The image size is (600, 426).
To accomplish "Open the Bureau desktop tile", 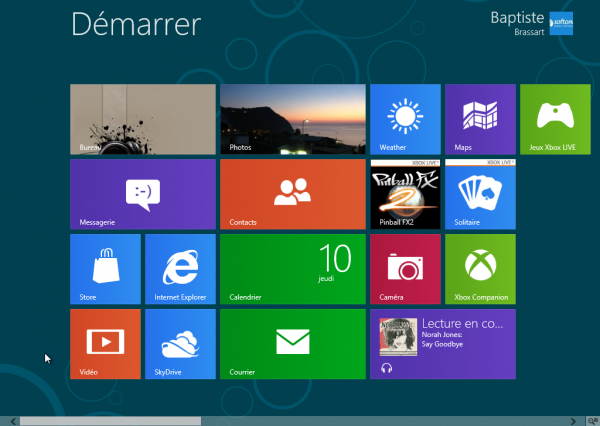I will (142, 119).
